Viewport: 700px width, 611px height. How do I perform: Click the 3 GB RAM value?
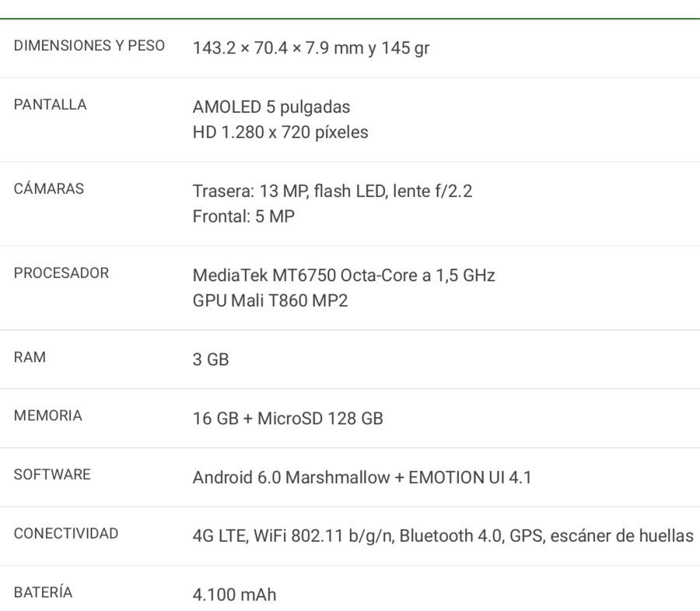point(211,360)
